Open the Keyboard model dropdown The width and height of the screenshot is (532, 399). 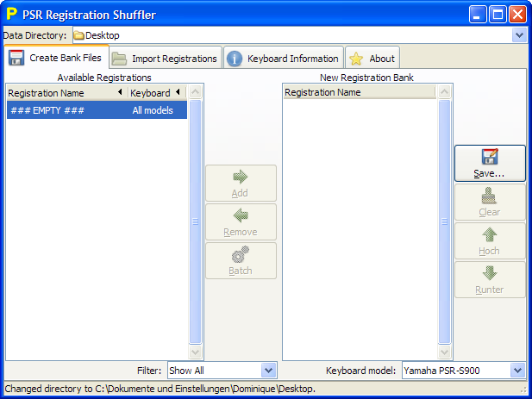516,371
